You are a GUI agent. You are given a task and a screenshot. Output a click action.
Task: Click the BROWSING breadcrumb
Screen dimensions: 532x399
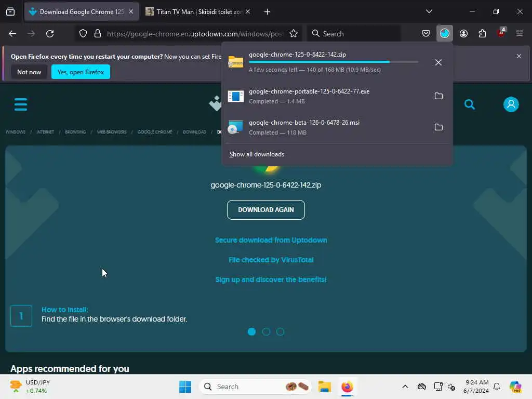[x=75, y=132]
